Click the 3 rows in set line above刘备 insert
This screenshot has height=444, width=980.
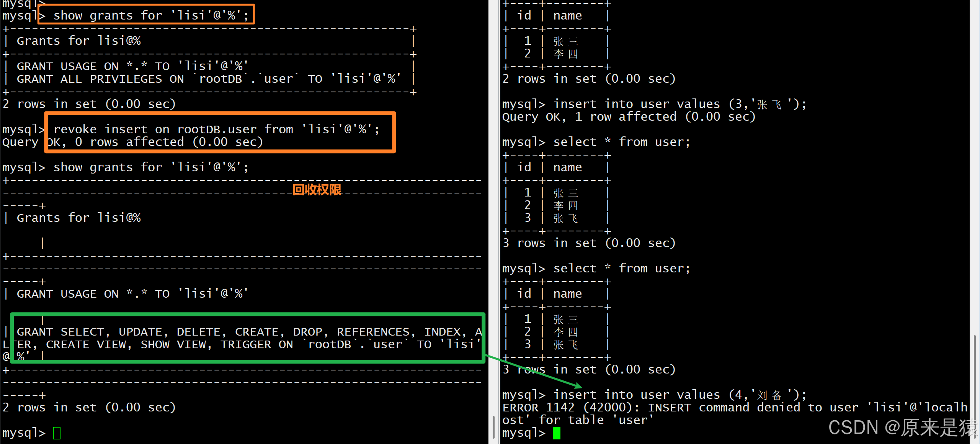pyautogui.click(x=589, y=370)
